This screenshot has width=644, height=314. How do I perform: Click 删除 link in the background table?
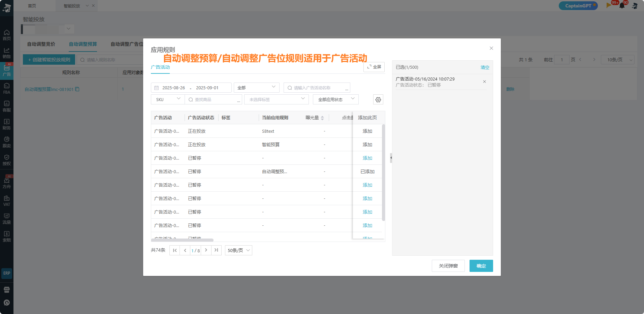510,89
